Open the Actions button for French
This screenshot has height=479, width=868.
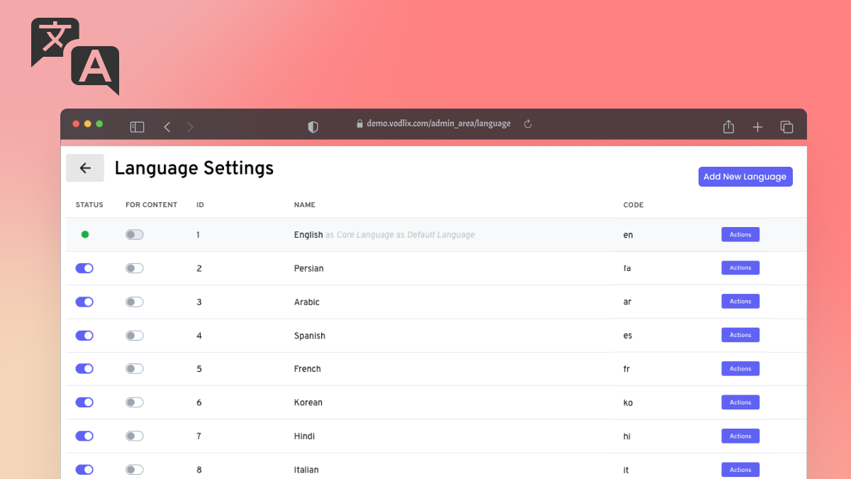(740, 369)
